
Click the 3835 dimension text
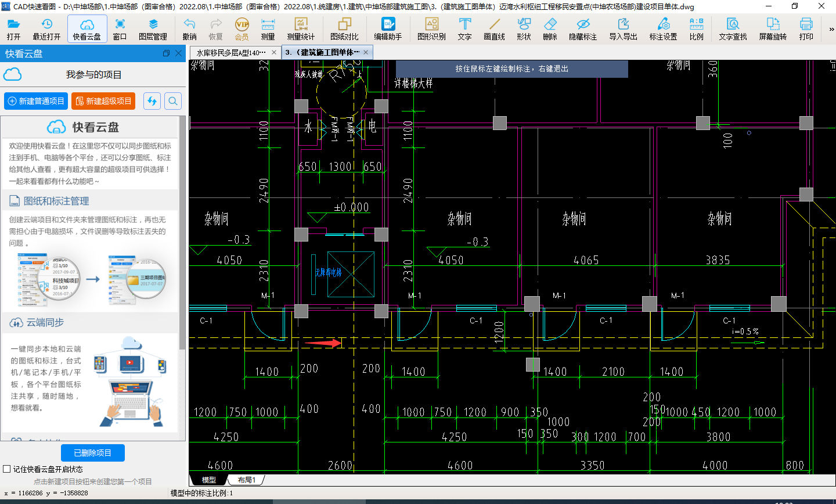point(718,260)
